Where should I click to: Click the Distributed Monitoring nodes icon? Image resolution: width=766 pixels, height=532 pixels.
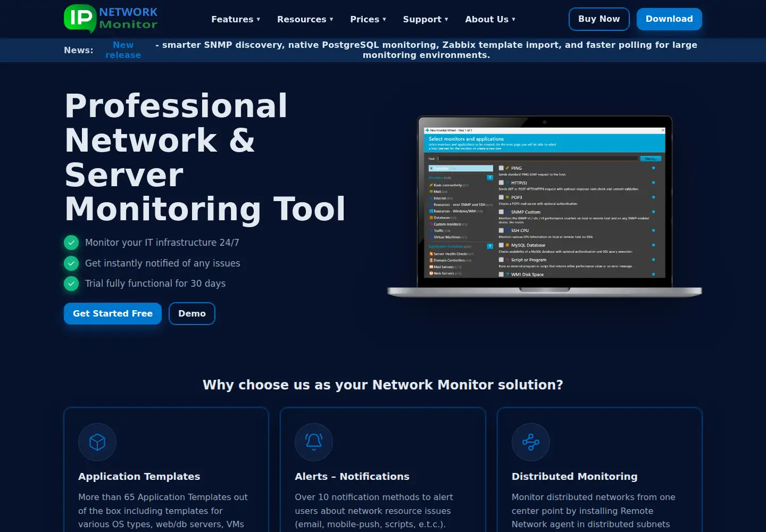(x=531, y=442)
